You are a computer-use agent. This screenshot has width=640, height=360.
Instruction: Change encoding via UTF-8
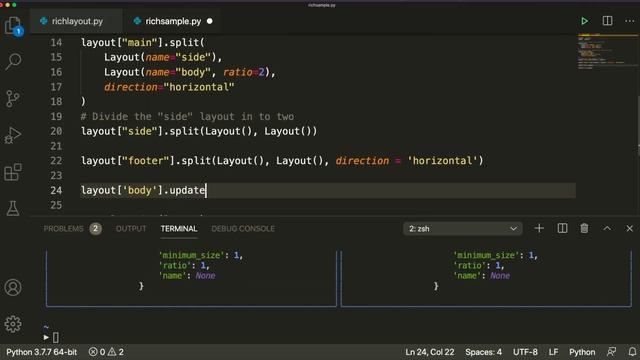click(525, 352)
